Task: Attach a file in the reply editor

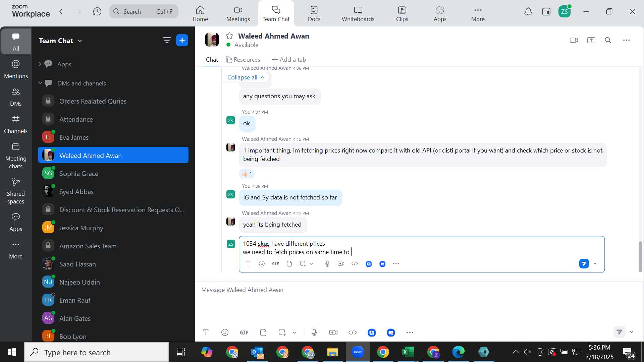Action: coord(289,264)
